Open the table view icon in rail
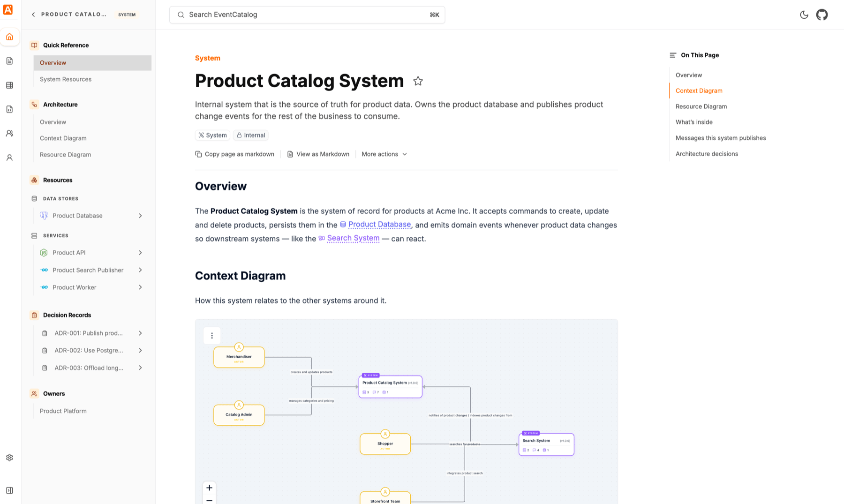 click(9, 85)
